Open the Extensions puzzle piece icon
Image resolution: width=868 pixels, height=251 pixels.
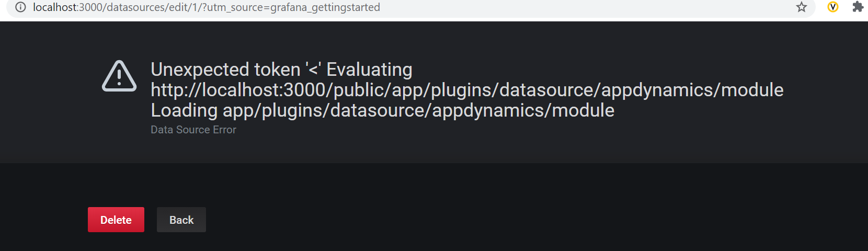pyautogui.click(x=858, y=7)
